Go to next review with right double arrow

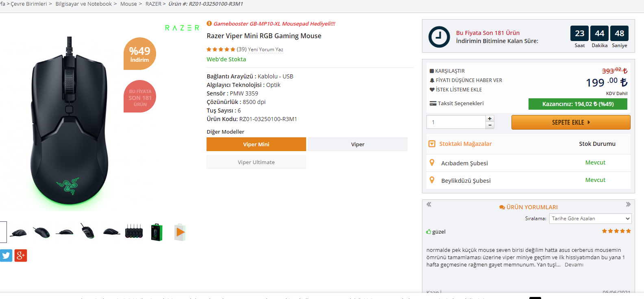tap(628, 204)
